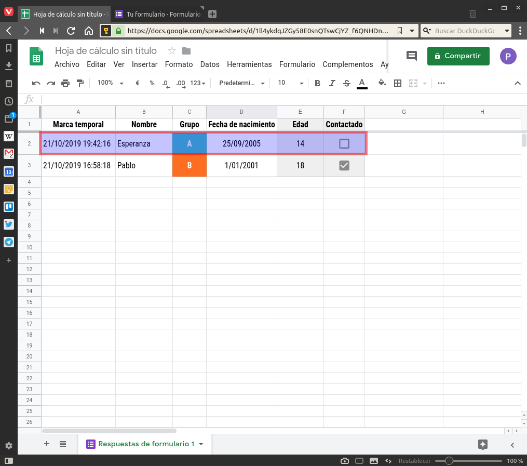Rename the title Hoja de cálculo sin título
Screen dimensions: 527x466
click(106, 51)
